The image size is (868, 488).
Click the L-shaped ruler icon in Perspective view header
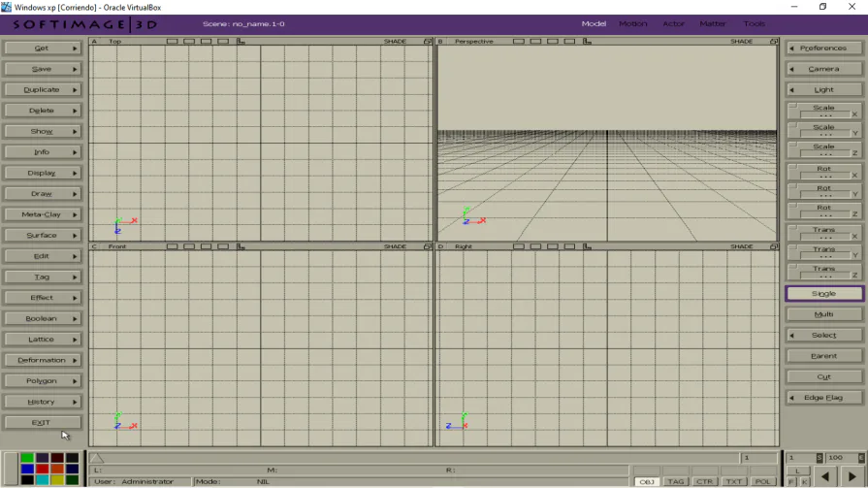pos(587,42)
